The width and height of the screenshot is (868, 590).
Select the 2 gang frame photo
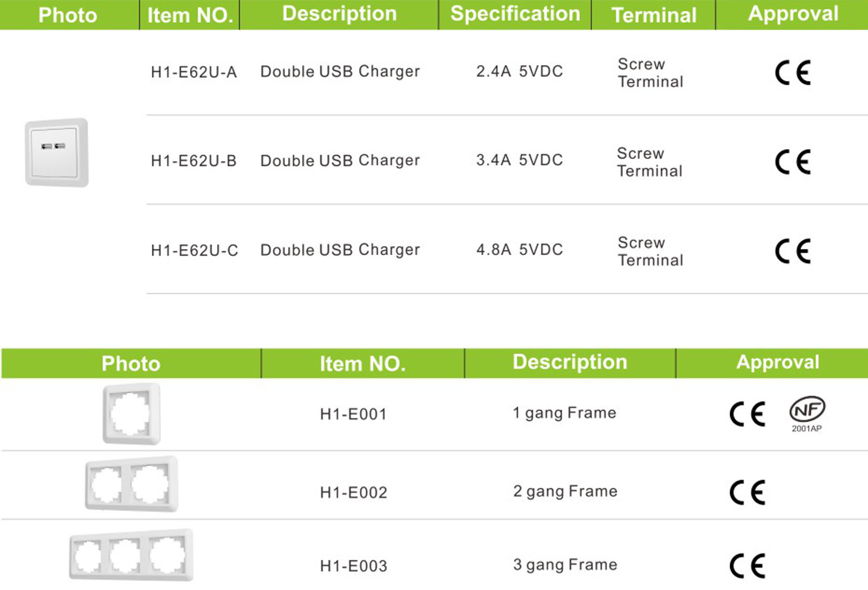[x=132, y=484]
